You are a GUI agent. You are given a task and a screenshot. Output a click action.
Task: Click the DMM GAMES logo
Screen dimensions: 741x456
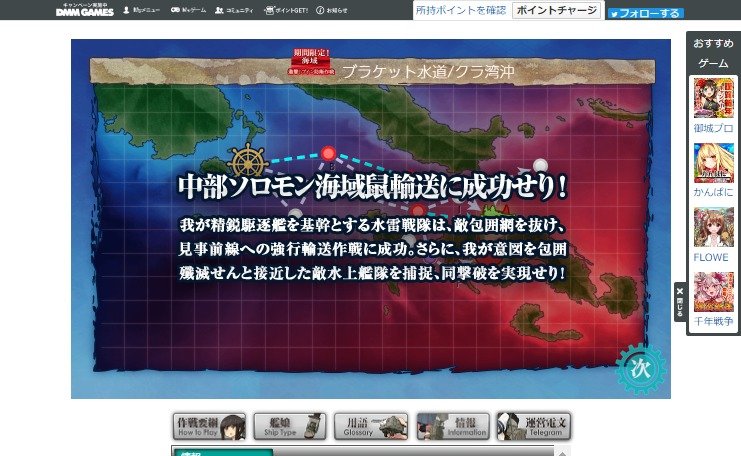[x=85, y=9]
